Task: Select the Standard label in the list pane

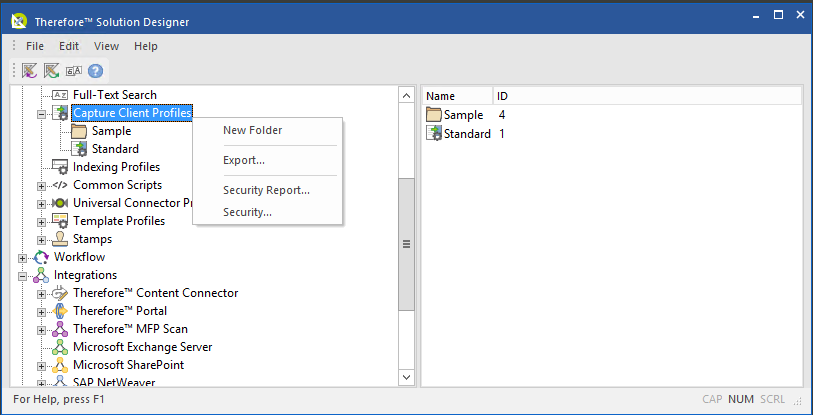Action: [x=467, y=134]
